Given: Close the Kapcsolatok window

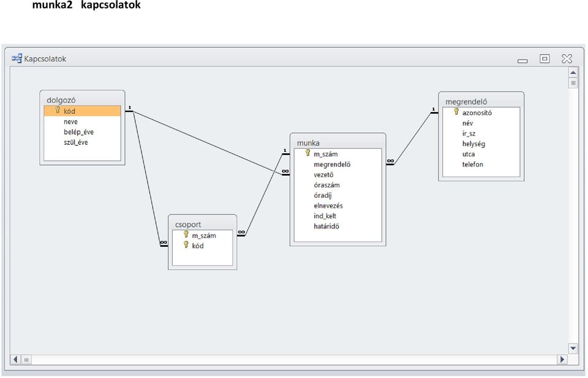Looking at the screenshot, I should pos(567,58).
